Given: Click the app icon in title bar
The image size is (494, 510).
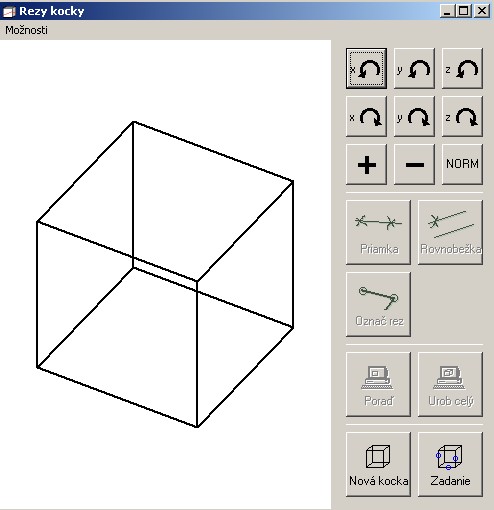Looking at the screenshot, I should pyautogui.click(x=9, y=11).
